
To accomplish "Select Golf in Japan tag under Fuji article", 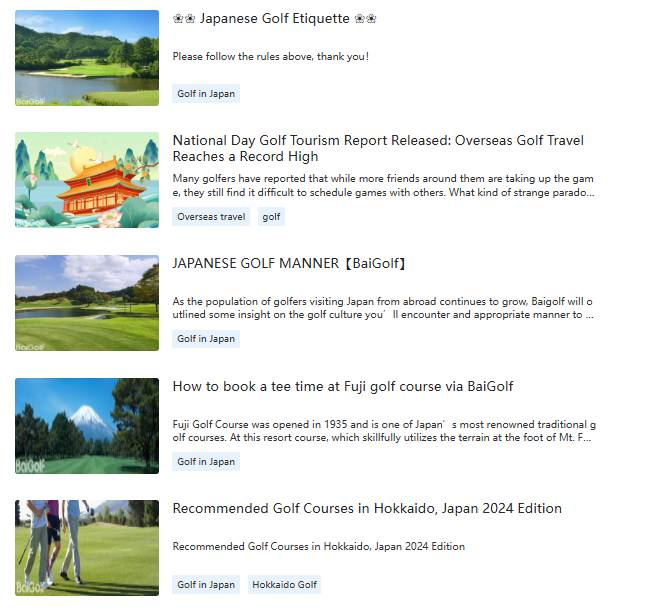I will point(206,462).
